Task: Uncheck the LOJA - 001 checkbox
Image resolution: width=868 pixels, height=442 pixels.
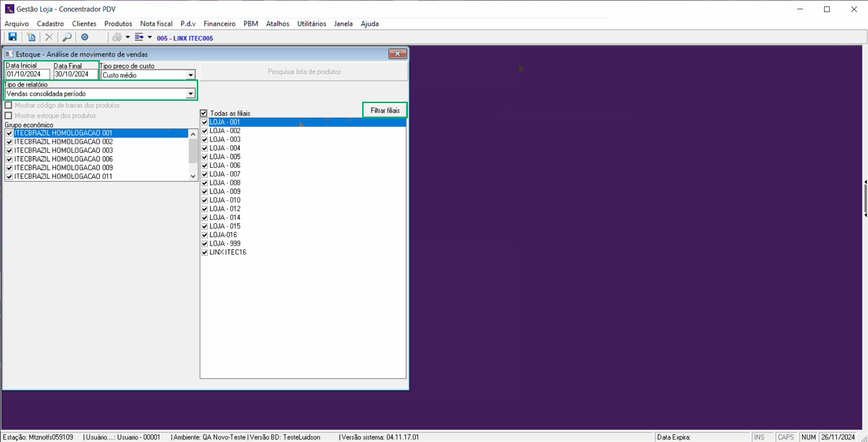Action: (x=205, y=123)
